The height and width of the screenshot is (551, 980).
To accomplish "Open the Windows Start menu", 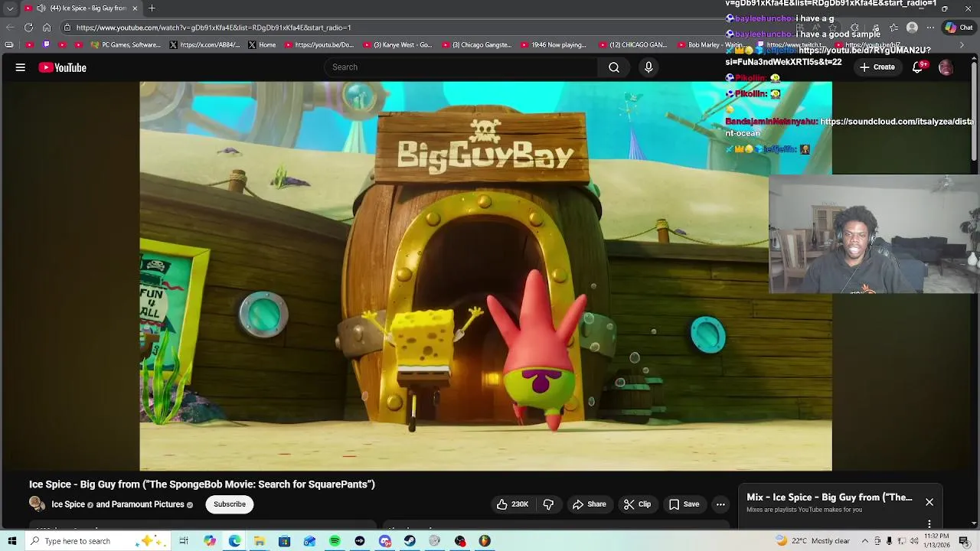I will click(11, 541).
